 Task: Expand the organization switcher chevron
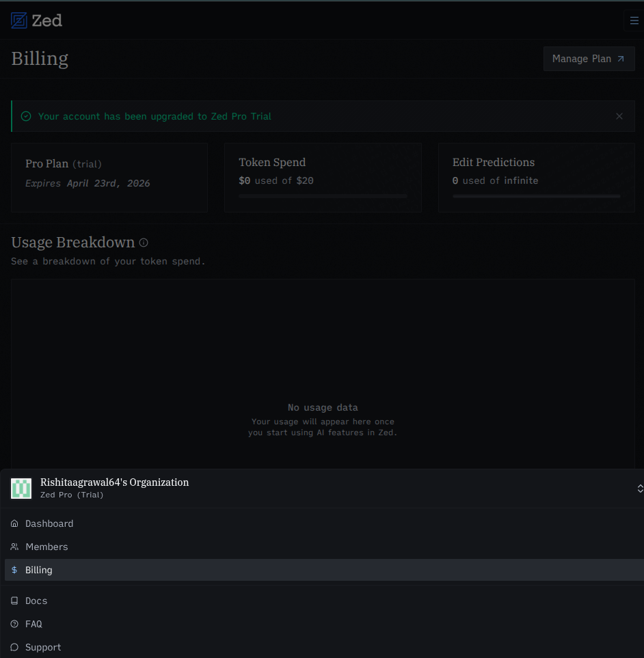[640, 489]
